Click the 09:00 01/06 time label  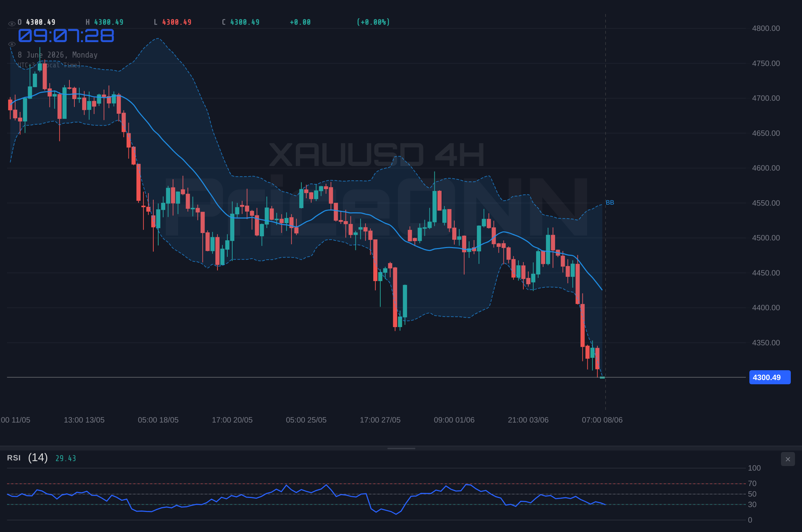coord(454,420)
